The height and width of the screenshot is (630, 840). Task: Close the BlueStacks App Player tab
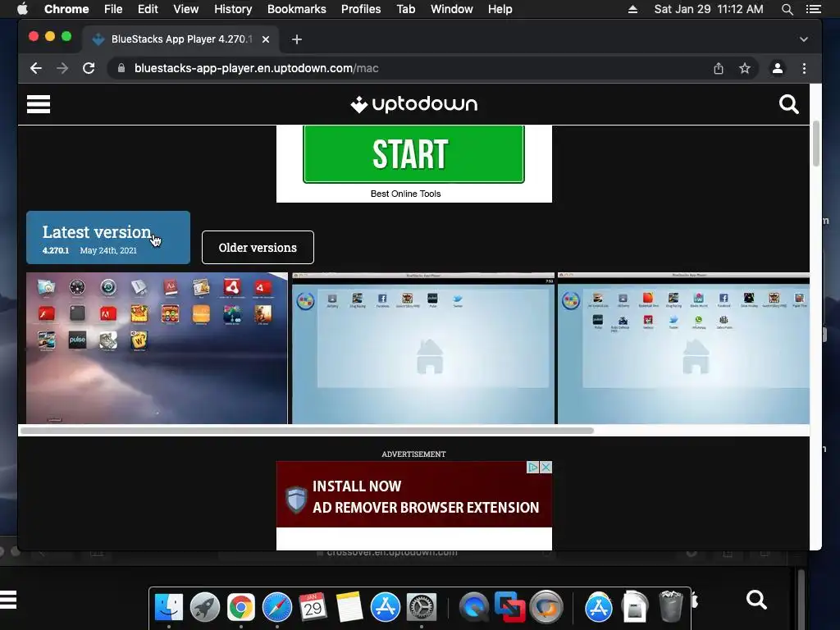(x=266, y=39)
